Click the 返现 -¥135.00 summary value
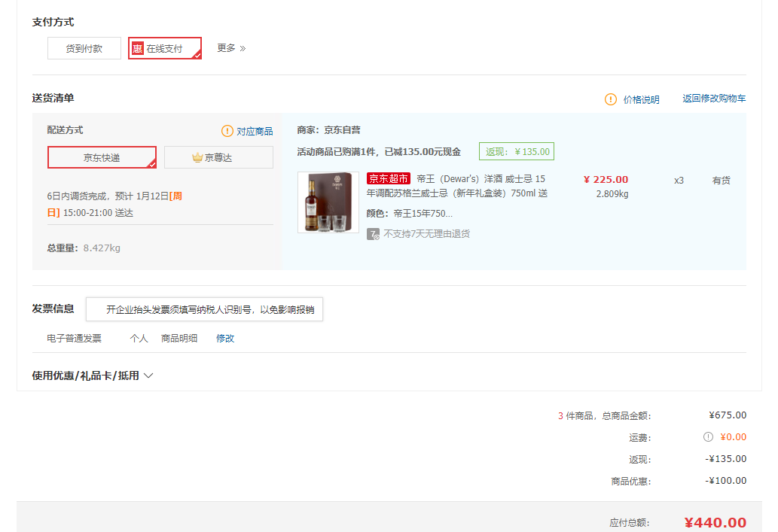Screen dimensions: 778x532 pyautogui.click(x=725, y=458)
